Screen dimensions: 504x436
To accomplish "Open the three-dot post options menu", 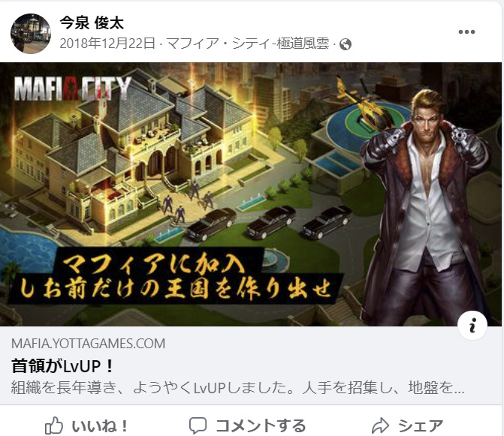I will point(466,32).
